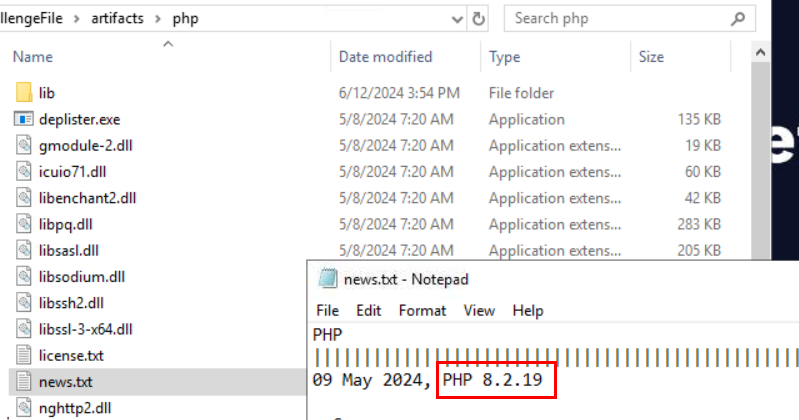Select nghttp2.dll file name

click(75, 408)
